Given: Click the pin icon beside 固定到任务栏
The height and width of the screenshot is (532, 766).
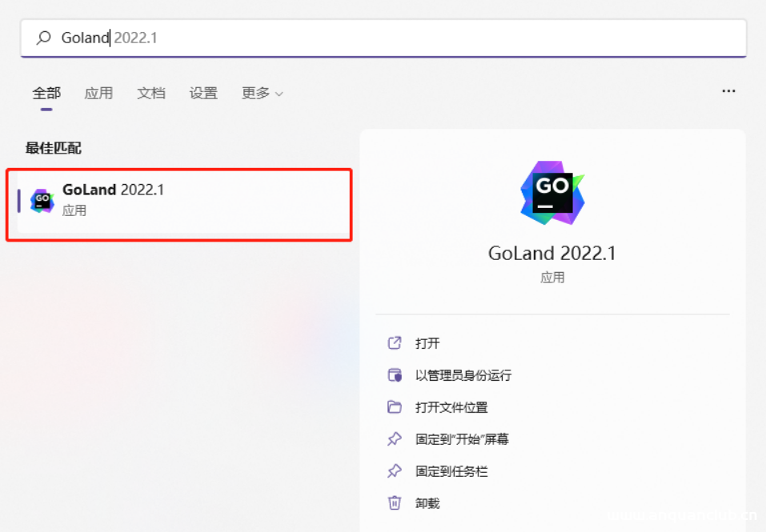Looking at the screenshot, I should point(395,470).
